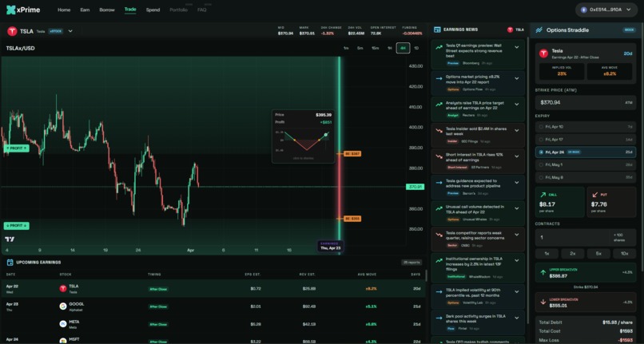Select Fri, Apr 17 expiry
Screen dimensions: 644x344
[x=586, y=140]
